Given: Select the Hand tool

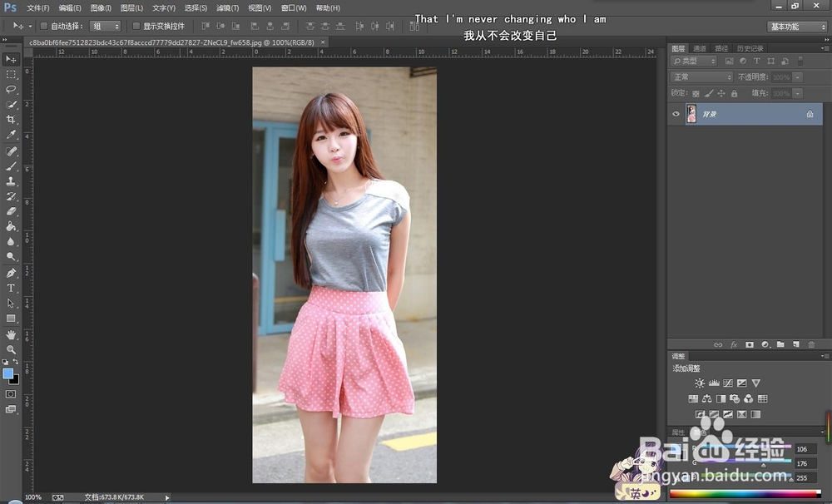Looking at the screenshot, I should point(11,335).
